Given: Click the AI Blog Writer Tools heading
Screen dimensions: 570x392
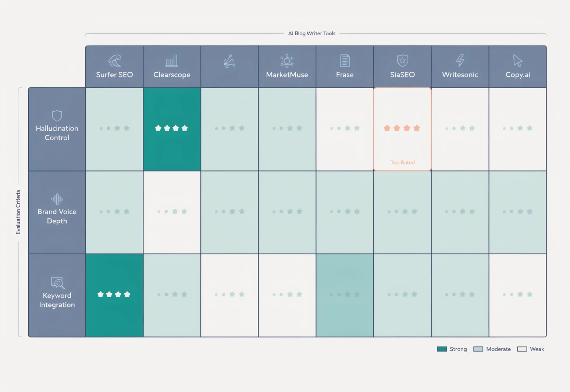Looking at the screenshot, I should pyautogui.click(x=312, y=33).
